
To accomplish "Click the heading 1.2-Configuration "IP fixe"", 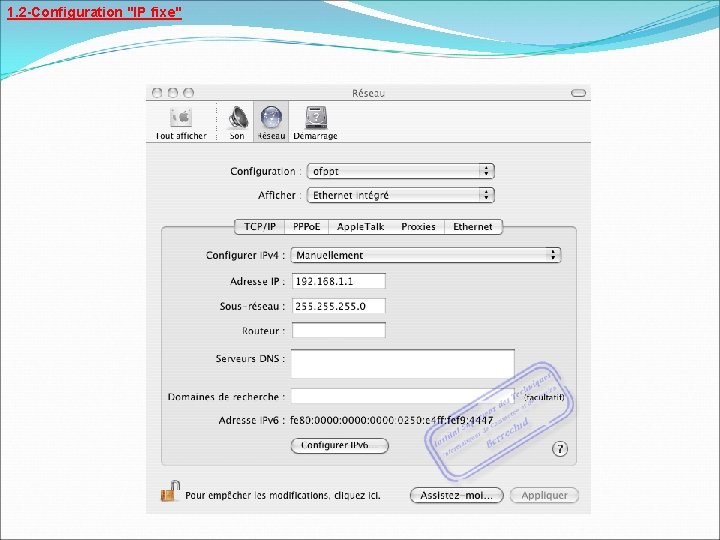I will (94, 12).
